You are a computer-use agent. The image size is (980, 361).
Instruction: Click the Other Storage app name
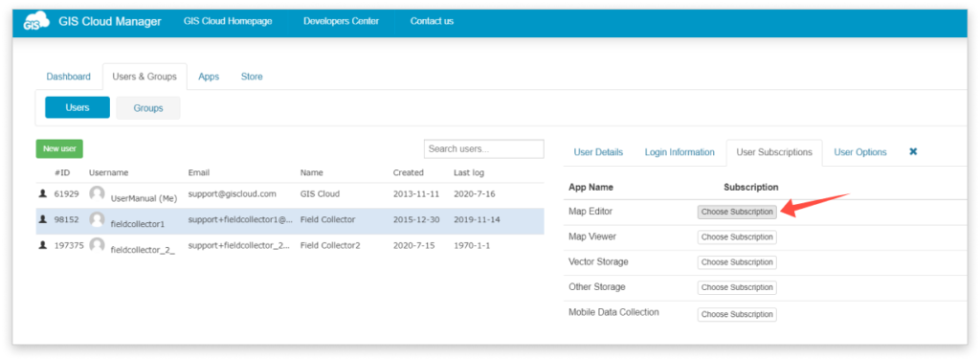point(597,286)
